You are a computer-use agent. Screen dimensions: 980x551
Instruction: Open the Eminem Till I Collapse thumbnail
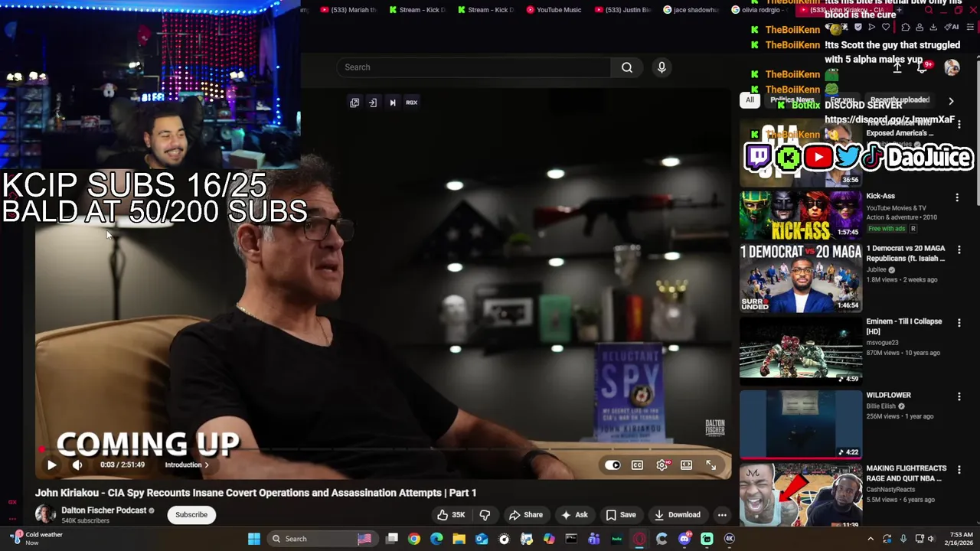801,351
